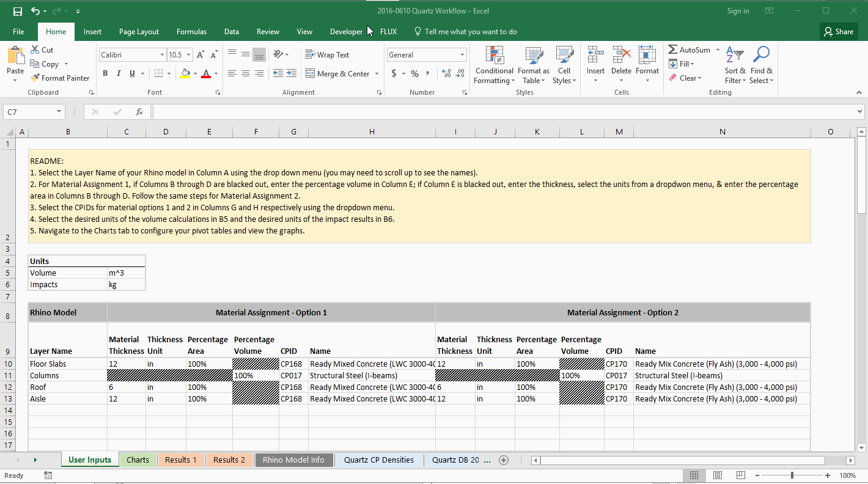Expand the formula bar

pyautogui.click(x=860, y=112)
